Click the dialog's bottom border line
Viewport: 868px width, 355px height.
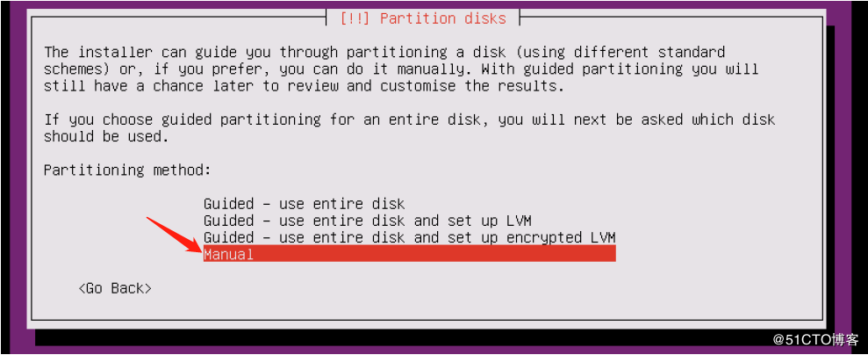pyautogui.click(x=439, y=321)
